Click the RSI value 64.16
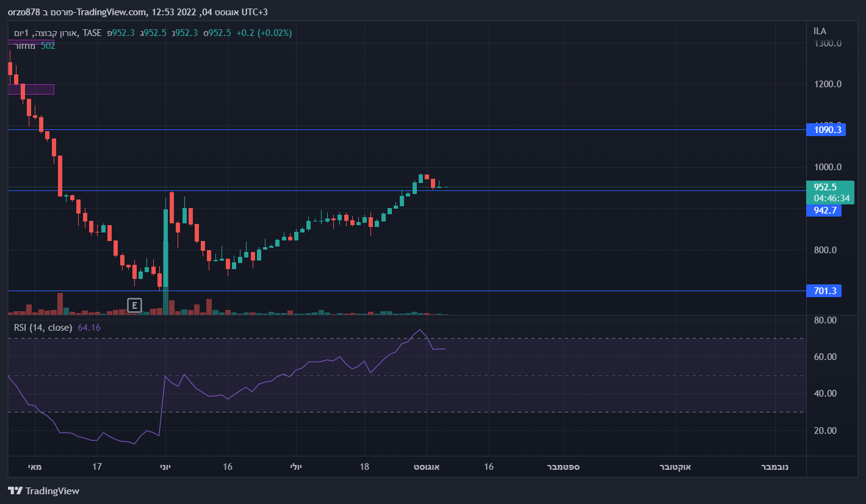The width and height of the screenshot is (866, 504). pos(89,328)
